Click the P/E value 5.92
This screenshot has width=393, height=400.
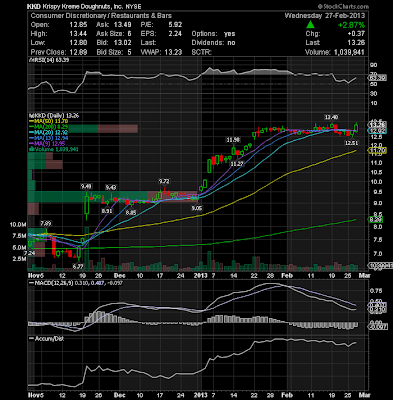[175, 25]
